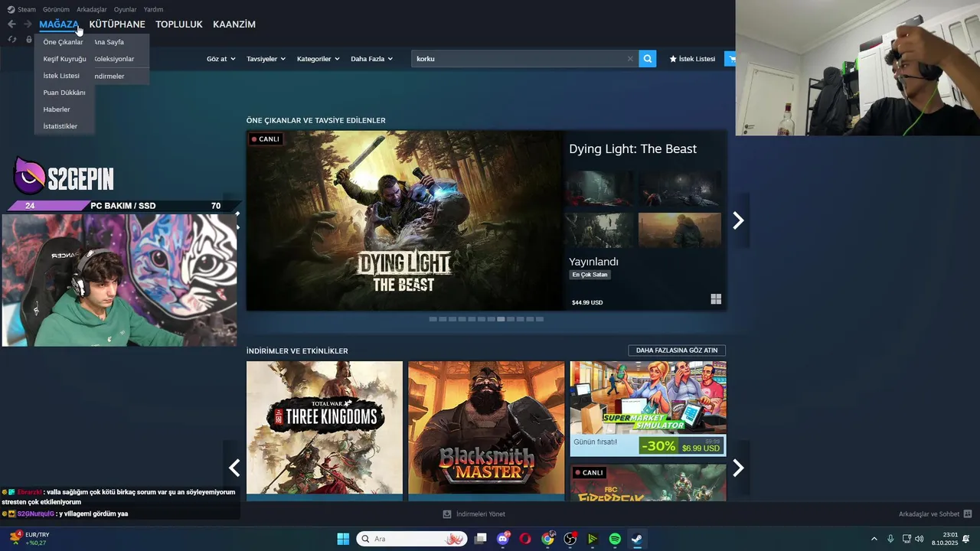Image resolution: width=980 pixels, height=551 pixels.
Task: Show hidden tray icons chevron
Action: coord(874,539)
